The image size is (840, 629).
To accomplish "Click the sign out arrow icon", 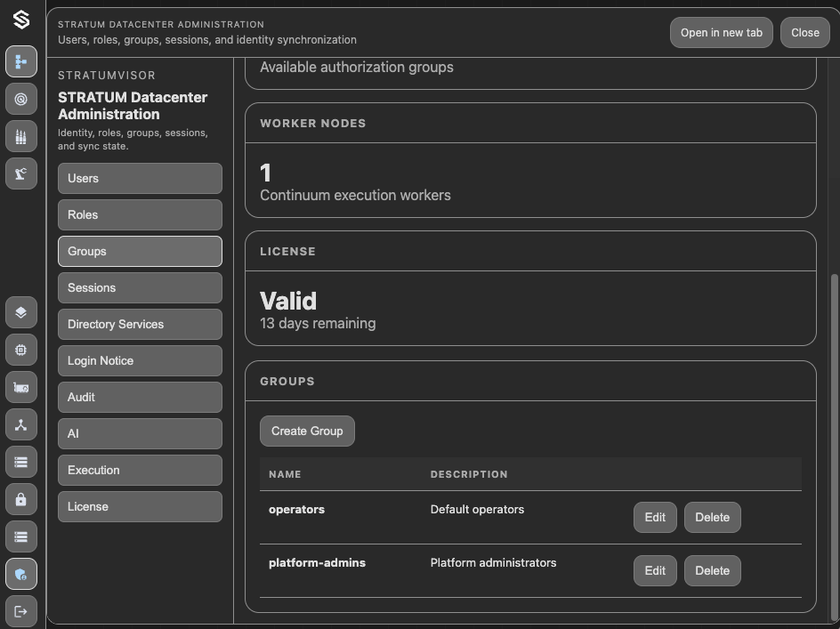I will 21,611.
